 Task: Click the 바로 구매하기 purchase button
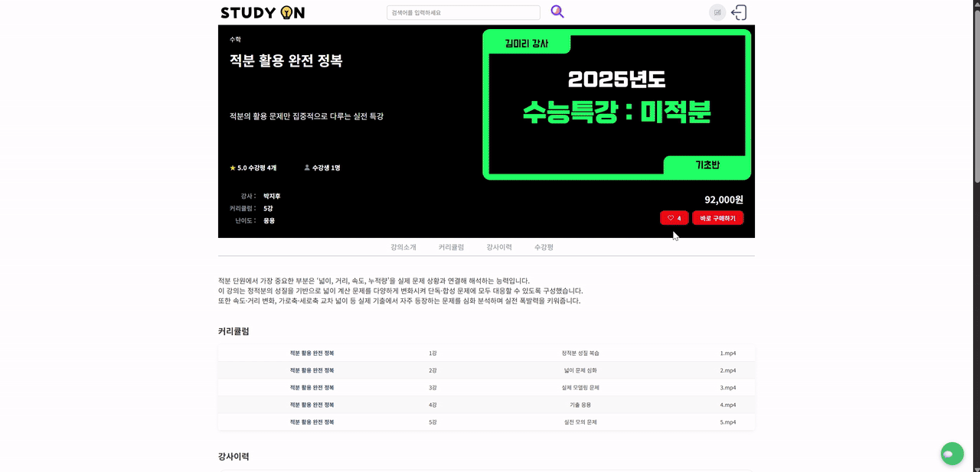tap(717, 217)
